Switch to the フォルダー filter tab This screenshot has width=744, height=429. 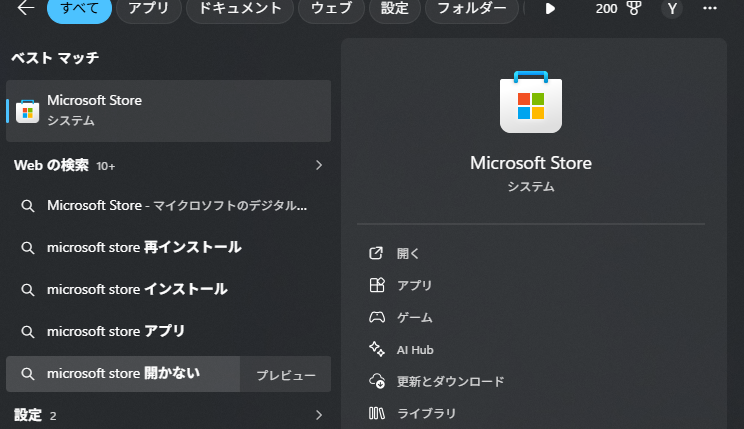tap(472, 9)
